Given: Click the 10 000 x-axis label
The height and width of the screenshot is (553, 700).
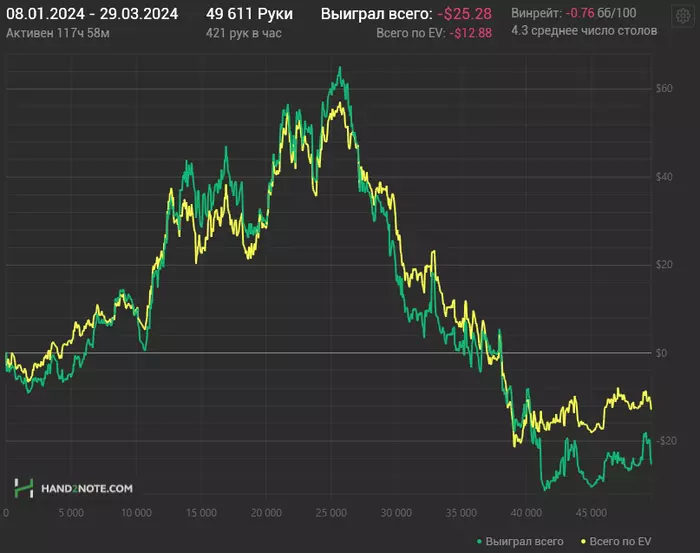Looking at the screenshot, I should coord(136,513).
